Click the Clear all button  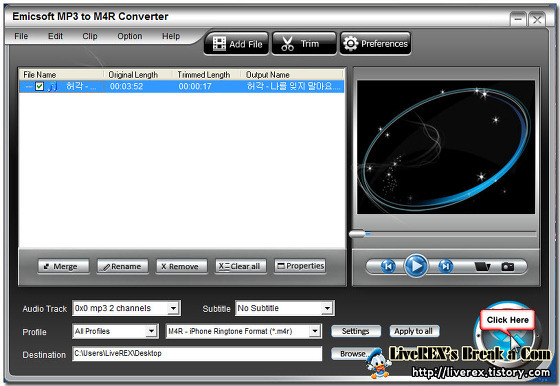click(x=241, y=266)
